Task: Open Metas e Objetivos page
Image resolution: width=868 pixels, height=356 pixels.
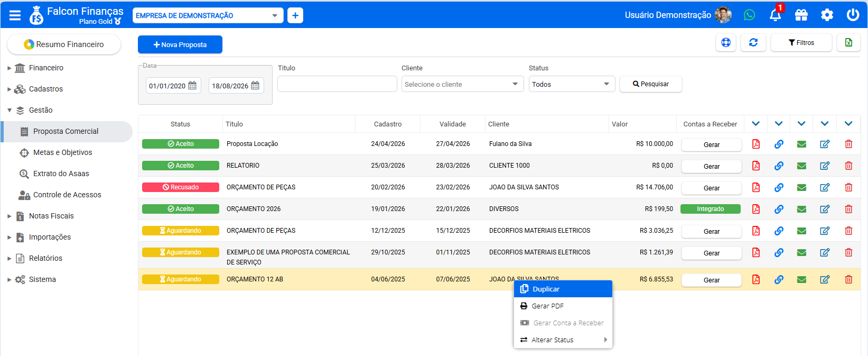Action: [62, 152]
